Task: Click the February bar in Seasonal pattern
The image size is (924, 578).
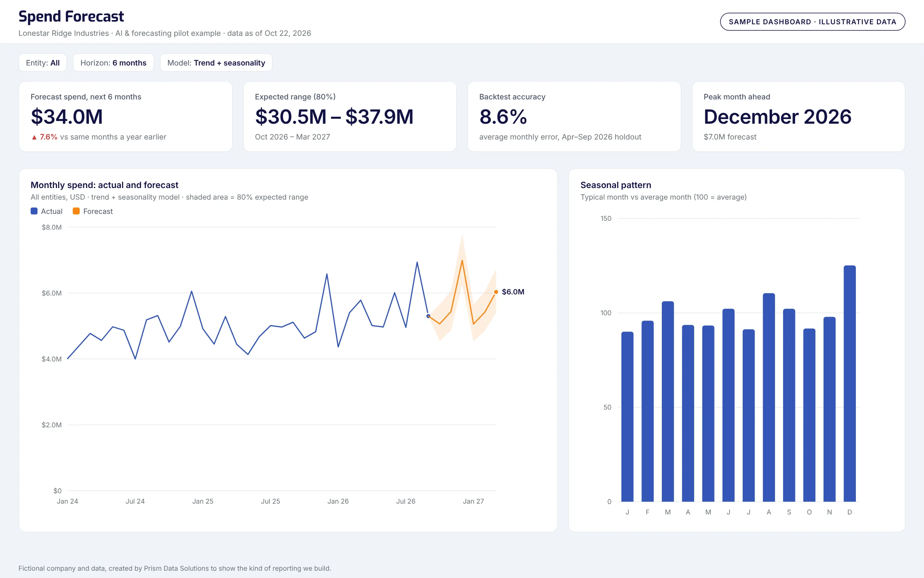Action: [x=648, y=411]
